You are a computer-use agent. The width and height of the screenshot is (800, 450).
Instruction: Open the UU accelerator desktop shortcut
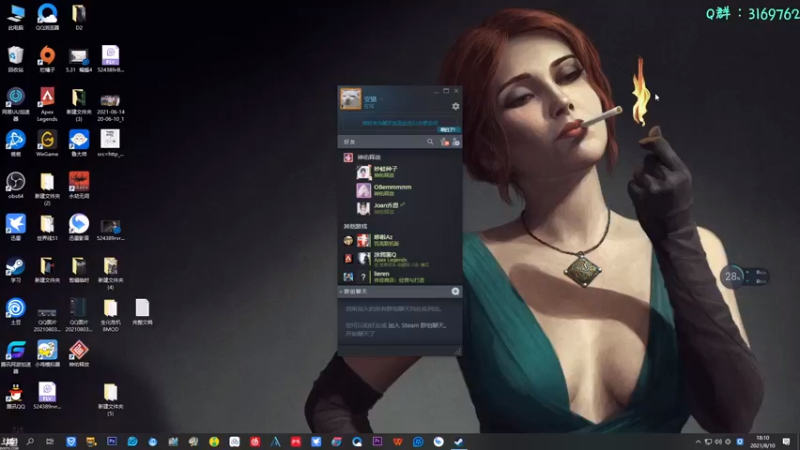click(x=15, y=104)
